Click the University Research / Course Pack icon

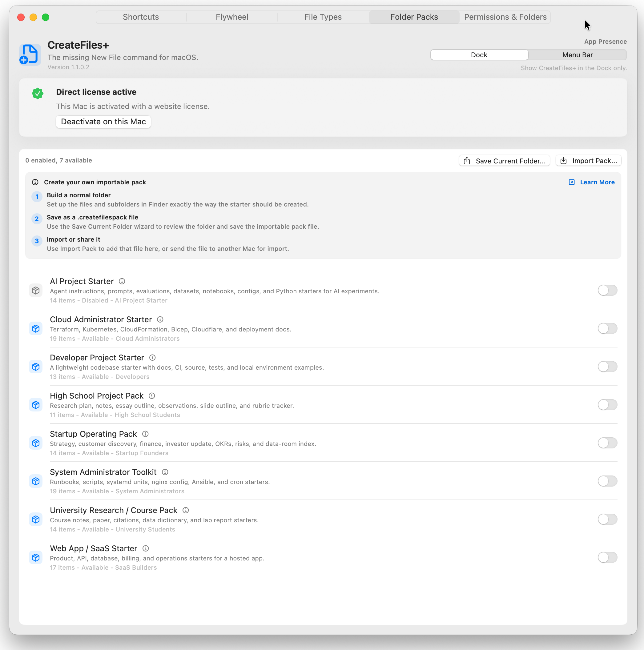coord(36,520)
